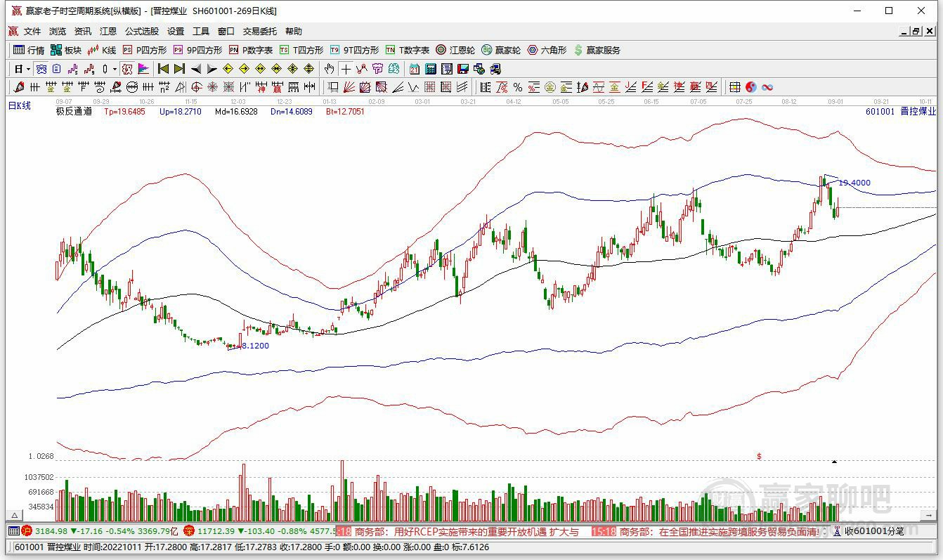Viewport: 943px width, 560px height.
Task: Click the Dn=14.6089 indicator value
Action: tap(292, 111)
